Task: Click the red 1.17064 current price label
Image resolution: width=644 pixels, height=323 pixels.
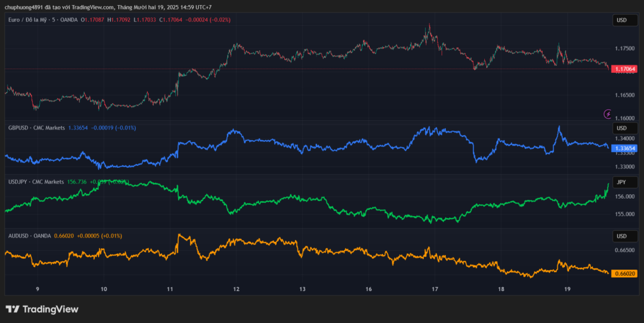Action: [x=625, y=69]
